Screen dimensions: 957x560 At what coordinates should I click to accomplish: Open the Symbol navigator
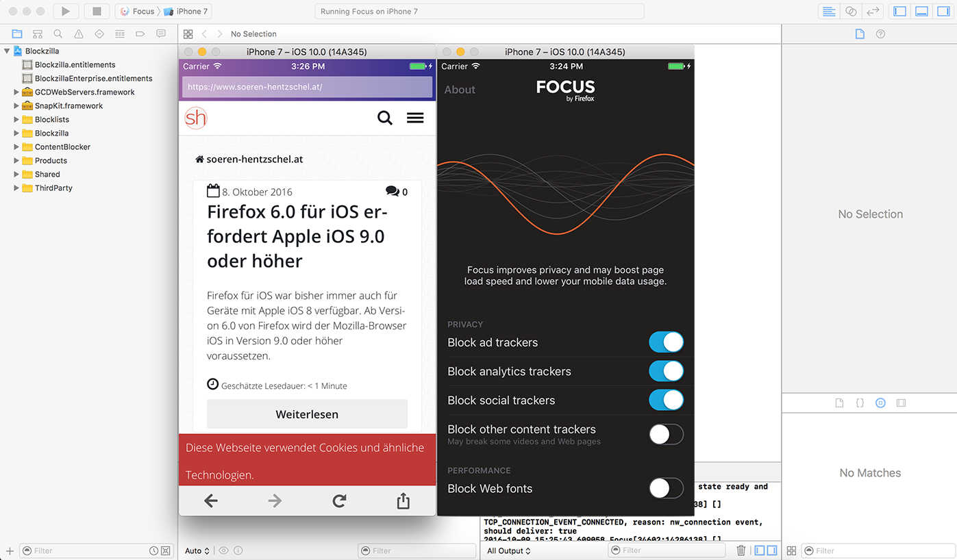pyautogui.click(x=38, y=34)
